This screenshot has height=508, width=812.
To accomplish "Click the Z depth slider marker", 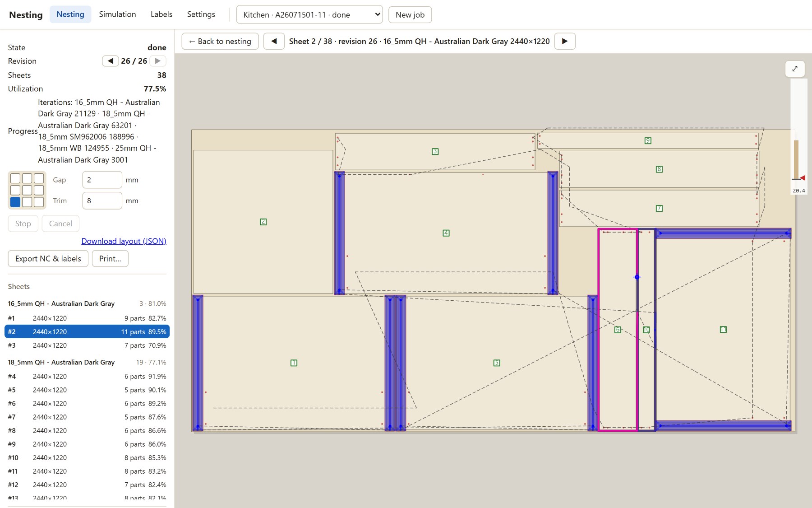I will [802, 178].
